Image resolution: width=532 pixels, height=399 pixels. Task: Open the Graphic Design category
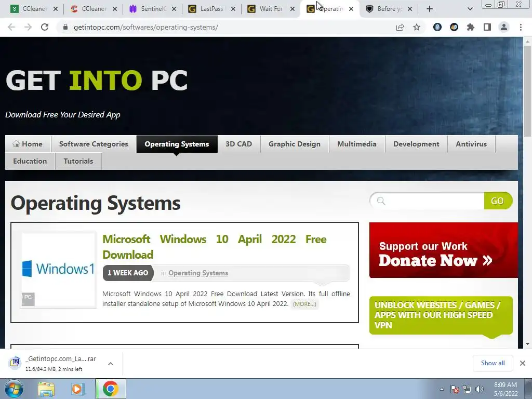(x=295, y=144)
